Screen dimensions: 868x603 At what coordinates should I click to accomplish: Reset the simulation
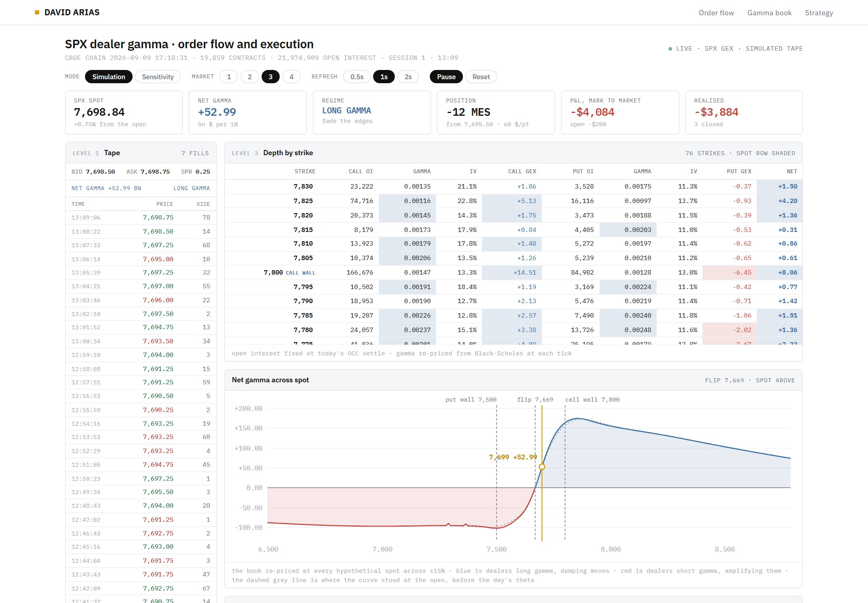(481, 77)
